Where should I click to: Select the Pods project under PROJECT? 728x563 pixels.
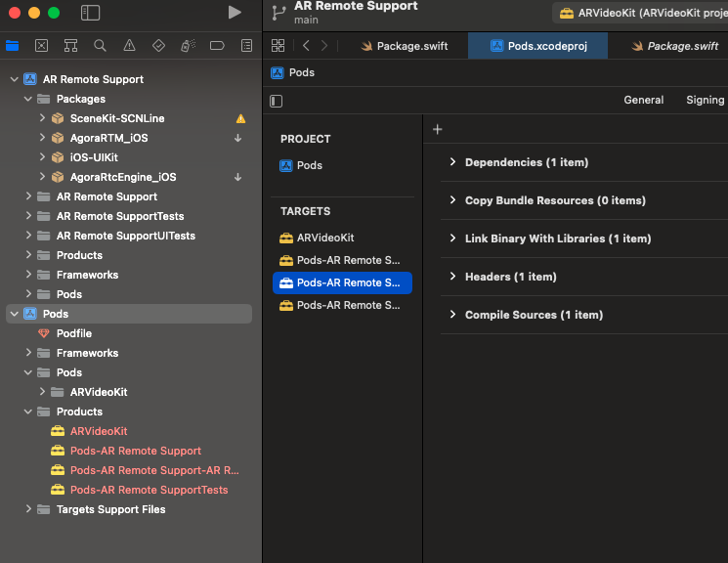click(301, 165)
